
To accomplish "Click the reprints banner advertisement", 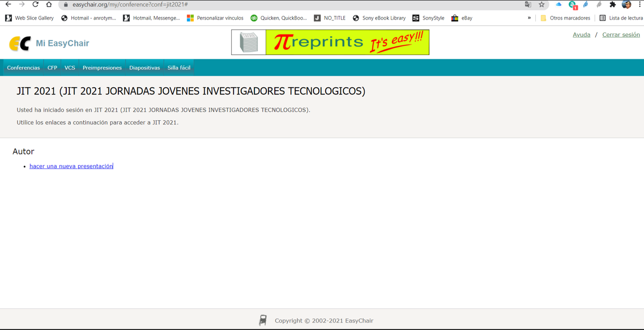I will pyautogui.click(x=330, y=42).
